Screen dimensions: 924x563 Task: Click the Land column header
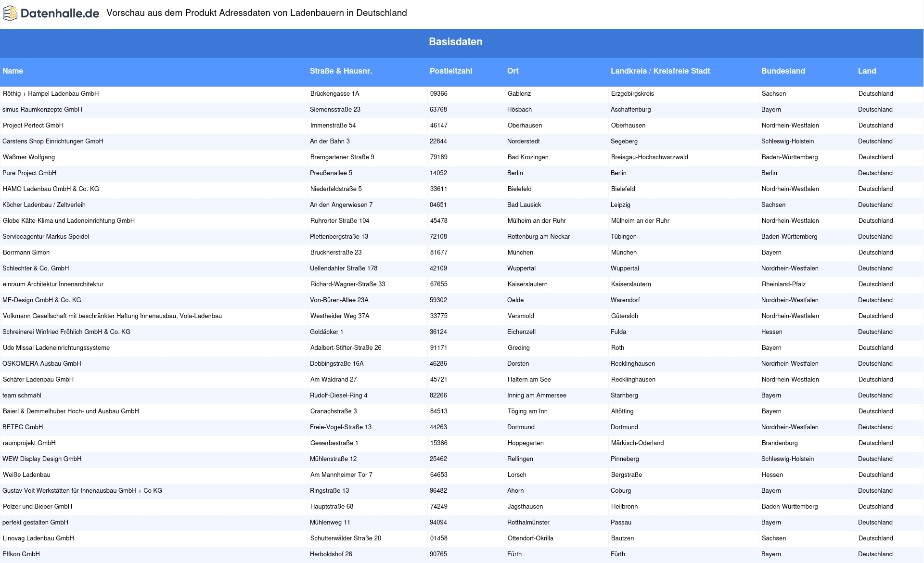pos(867,71)
